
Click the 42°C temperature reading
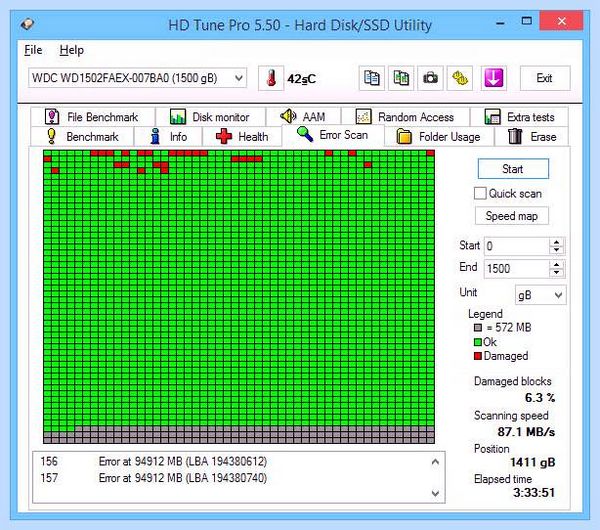302,79
